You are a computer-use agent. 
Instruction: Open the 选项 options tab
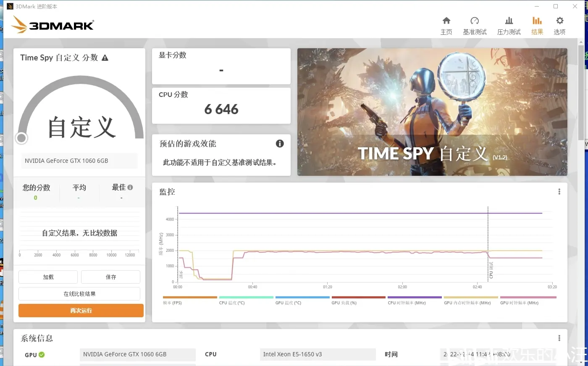click(559, 26)
